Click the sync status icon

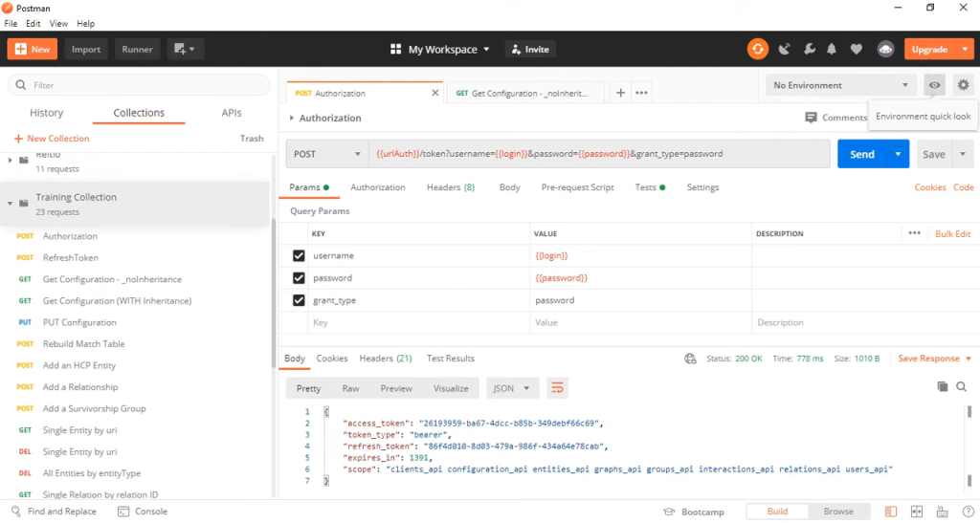point(758,50)
